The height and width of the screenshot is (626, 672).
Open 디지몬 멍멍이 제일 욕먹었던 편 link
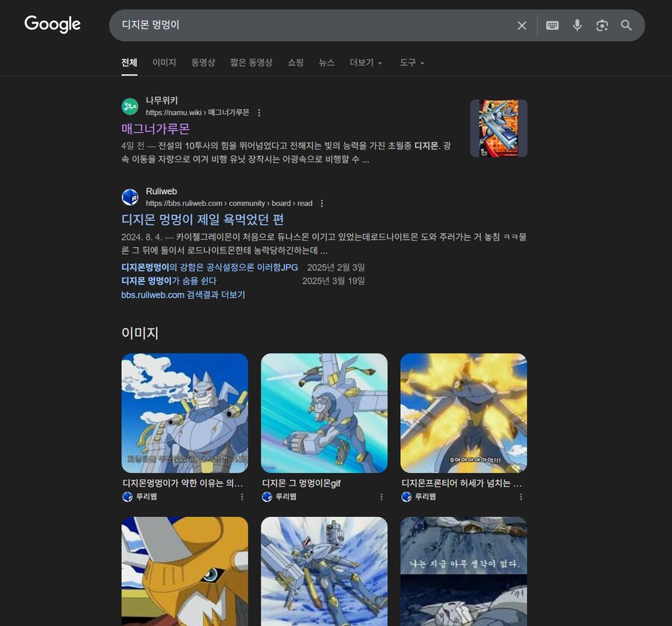click(202, 220)
